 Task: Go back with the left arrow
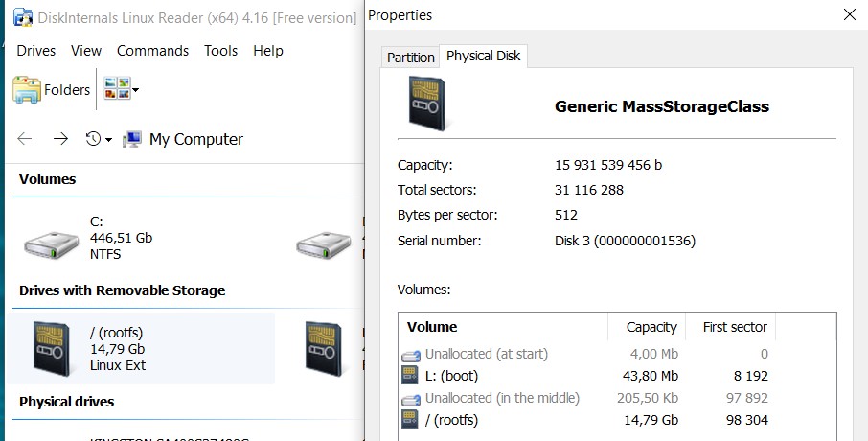click(24, 138)
